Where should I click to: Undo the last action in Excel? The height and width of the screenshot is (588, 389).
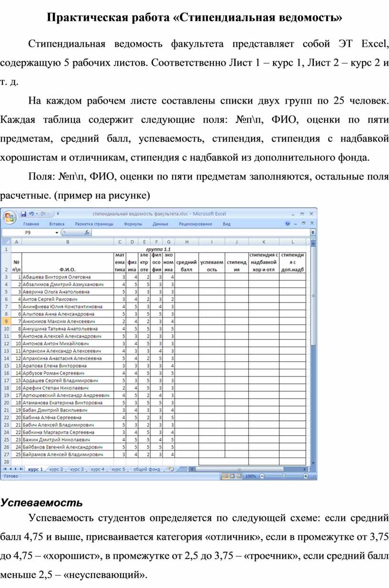(x=31, y=213)
